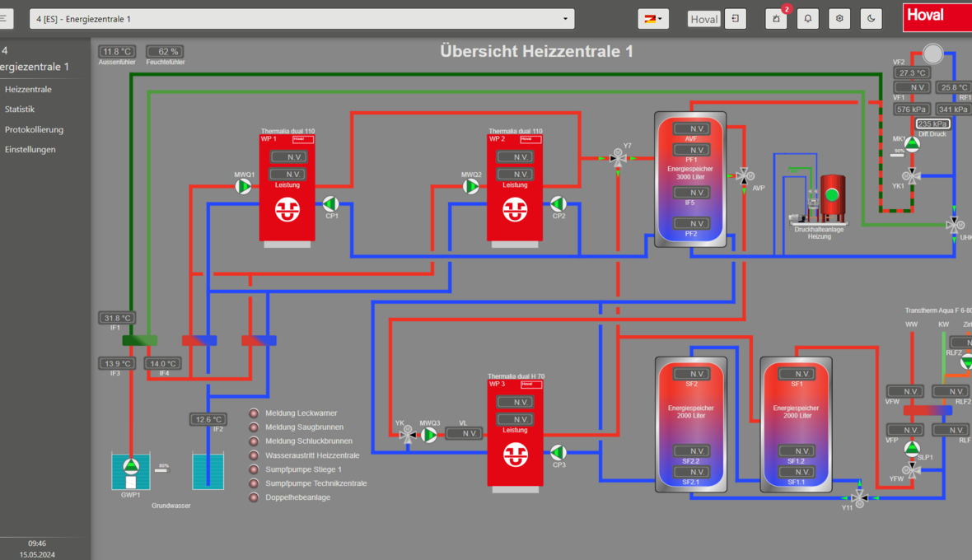Click the 80% bar next to GWP1

click(161, 469)
